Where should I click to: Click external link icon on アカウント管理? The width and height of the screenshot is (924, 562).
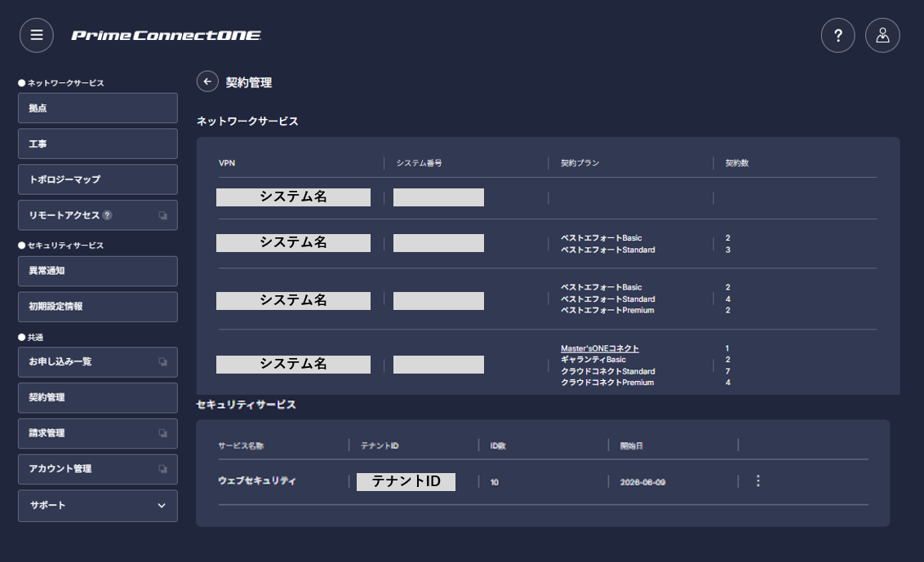click(x=162, y=469)
